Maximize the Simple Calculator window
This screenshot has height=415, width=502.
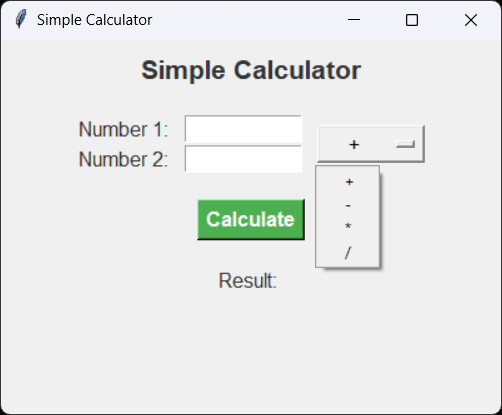(412, 20)
